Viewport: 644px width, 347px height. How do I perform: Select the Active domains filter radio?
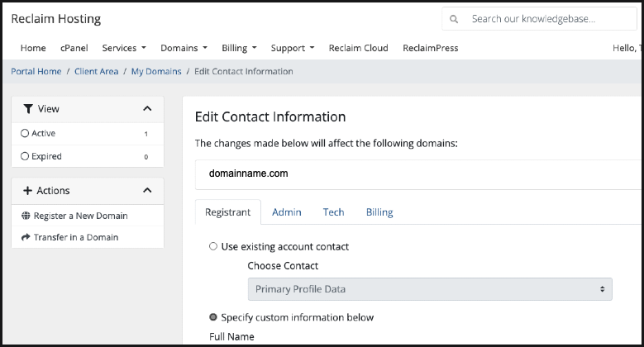coord(25,133)
